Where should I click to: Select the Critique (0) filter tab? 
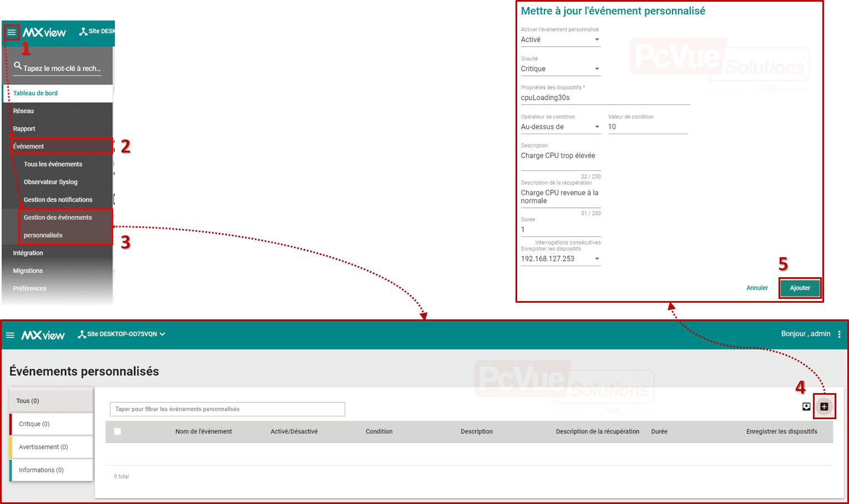click(x=51, y=424)
